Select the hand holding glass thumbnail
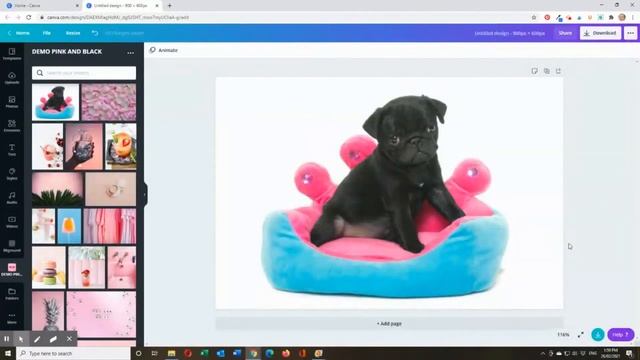 [x=84, y=147]
